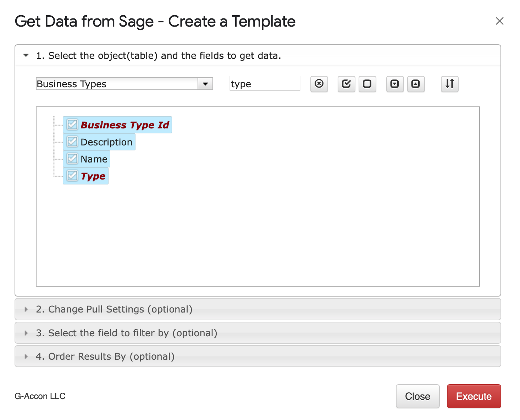Viewport: 520px width, 420px height.
Task: Click the field search box containing 'type'
Action: (x=265, y=84)
